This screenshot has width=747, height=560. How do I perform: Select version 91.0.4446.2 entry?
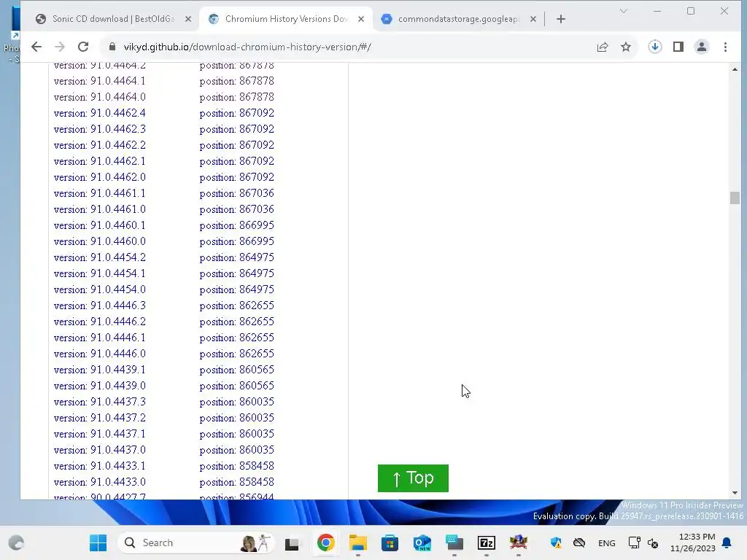click(99, 322)
